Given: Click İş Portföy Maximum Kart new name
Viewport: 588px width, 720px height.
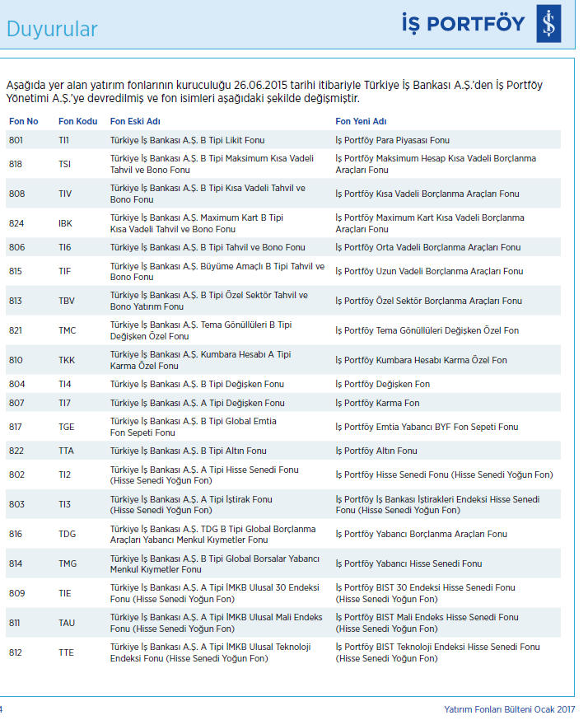Looking at the screenshot, I should 430,223.
